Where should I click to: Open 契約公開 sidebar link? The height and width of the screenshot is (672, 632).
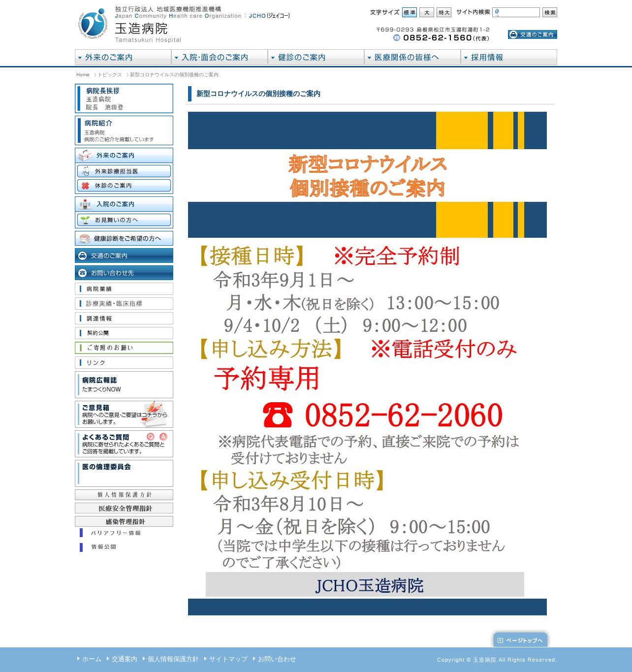pyautogui.click(x=124, y=333)
